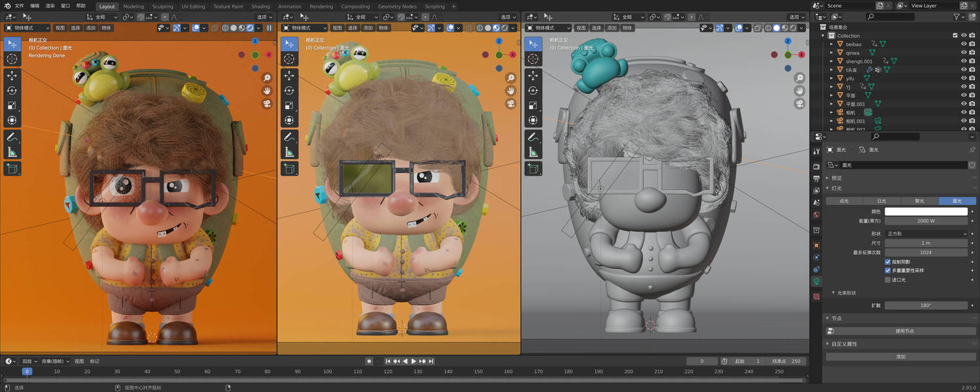Toggle the 投射阴影 checkbox
Viewport: 980px width, 392px height.
tap(888, 262)
